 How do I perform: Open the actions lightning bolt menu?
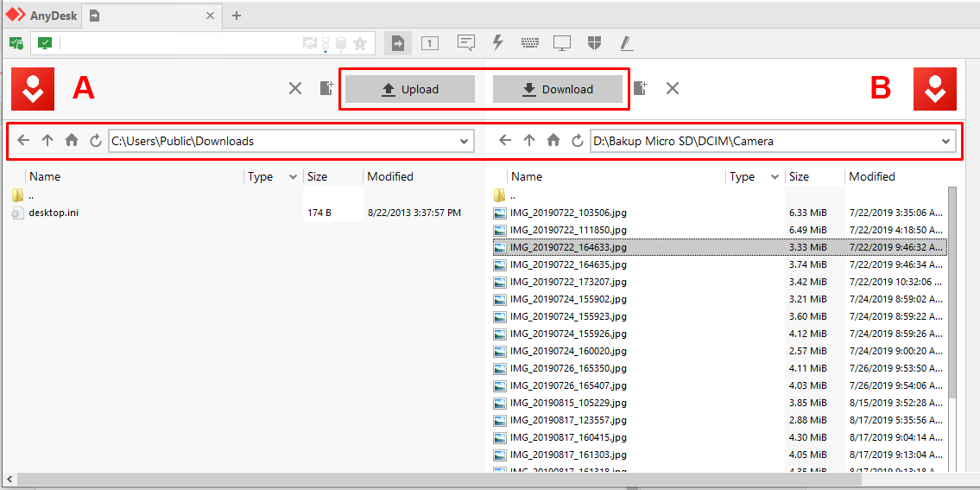point(498,42)
